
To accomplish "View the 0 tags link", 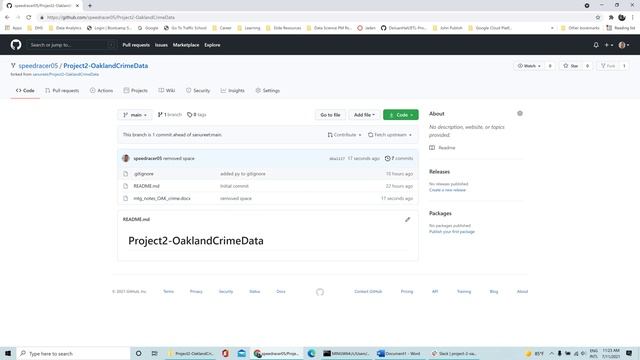I will tap(197, 115).
